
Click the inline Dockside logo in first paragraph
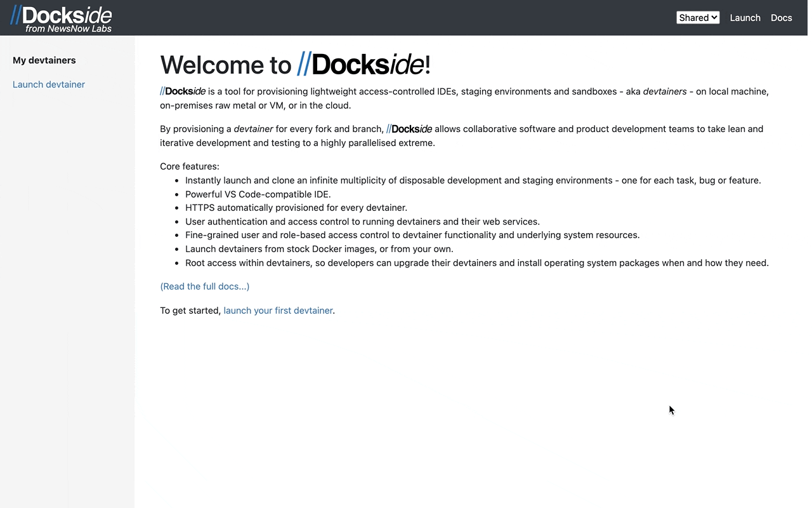click(183, 91)
